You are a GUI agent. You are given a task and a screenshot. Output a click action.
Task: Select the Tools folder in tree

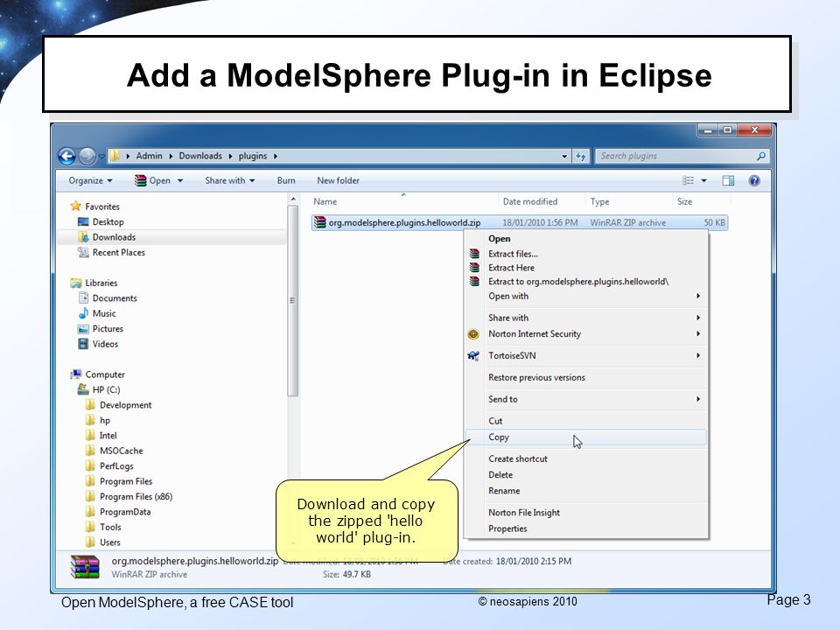pyautogui.click(x=110, y=527)
